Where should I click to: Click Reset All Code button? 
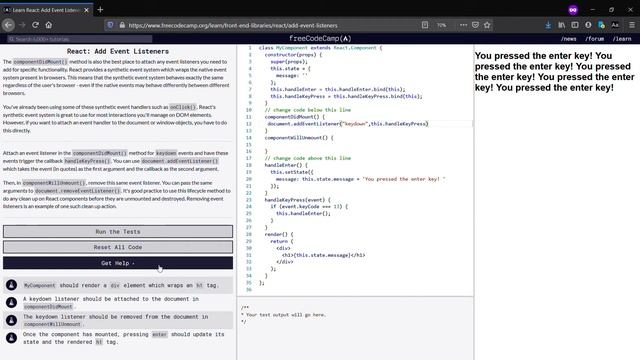[118, 247]
